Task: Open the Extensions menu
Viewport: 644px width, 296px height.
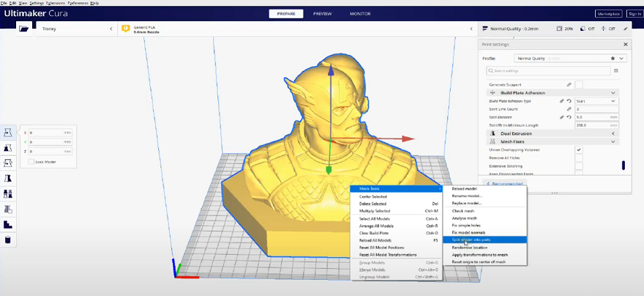Action: pos(56,3)
